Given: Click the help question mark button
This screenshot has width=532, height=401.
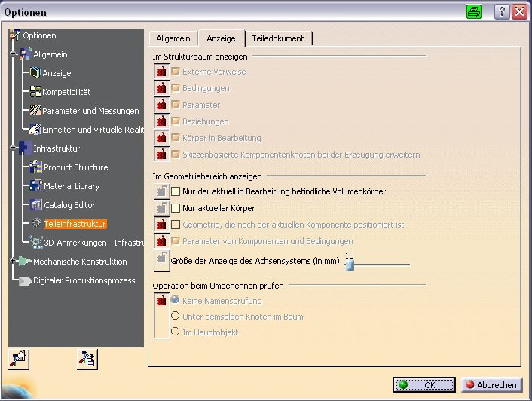Looking at the screenshot, I should (x=502, y=12).
